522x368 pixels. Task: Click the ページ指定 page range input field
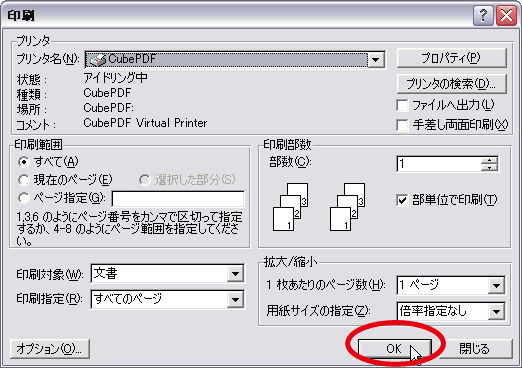[x=178, y=199]
